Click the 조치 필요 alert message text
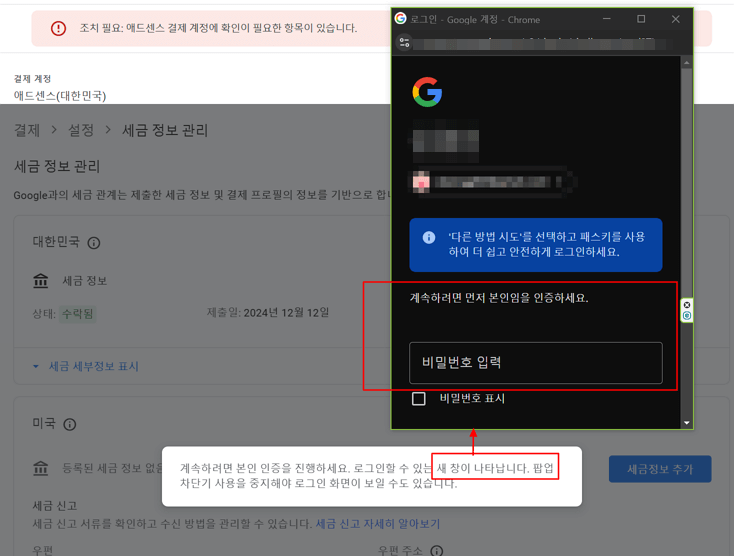734x556 pixels. click(x=218, y=28)
